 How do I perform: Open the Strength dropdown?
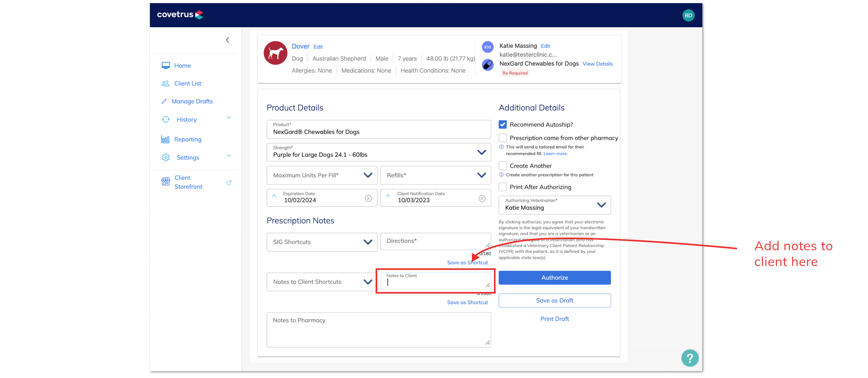(481, 152)
